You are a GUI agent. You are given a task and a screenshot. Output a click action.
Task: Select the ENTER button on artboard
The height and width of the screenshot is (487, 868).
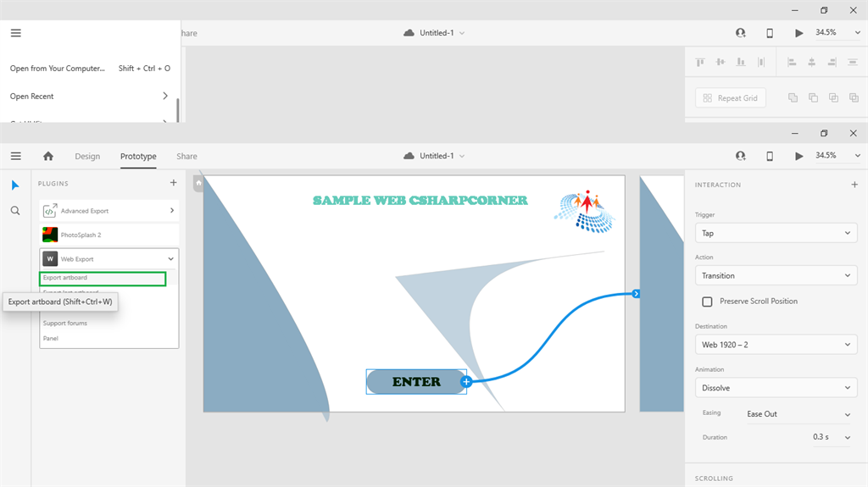coord(416,382)
